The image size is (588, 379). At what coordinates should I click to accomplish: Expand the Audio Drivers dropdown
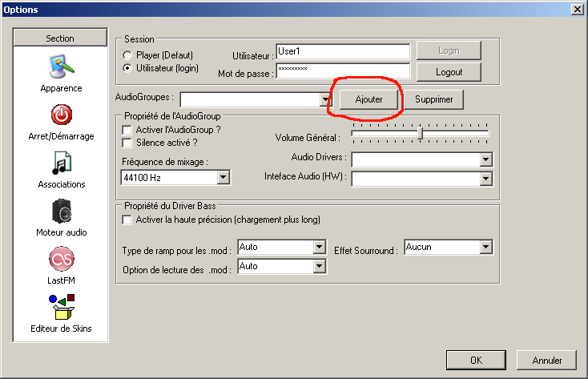485,159
